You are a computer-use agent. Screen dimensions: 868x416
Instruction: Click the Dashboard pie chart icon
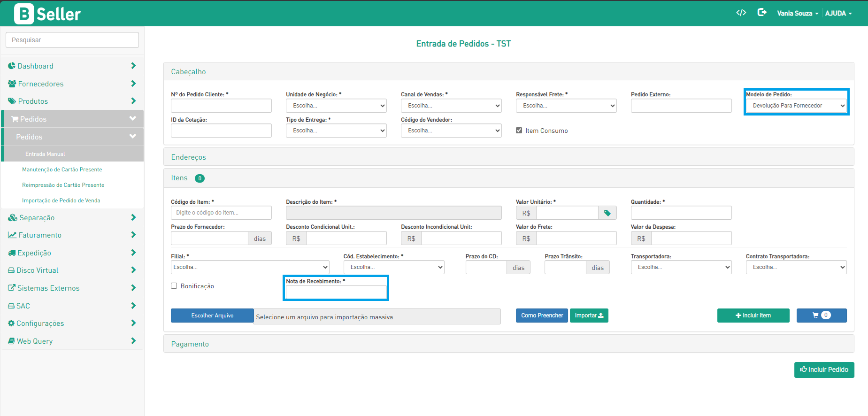12,66
